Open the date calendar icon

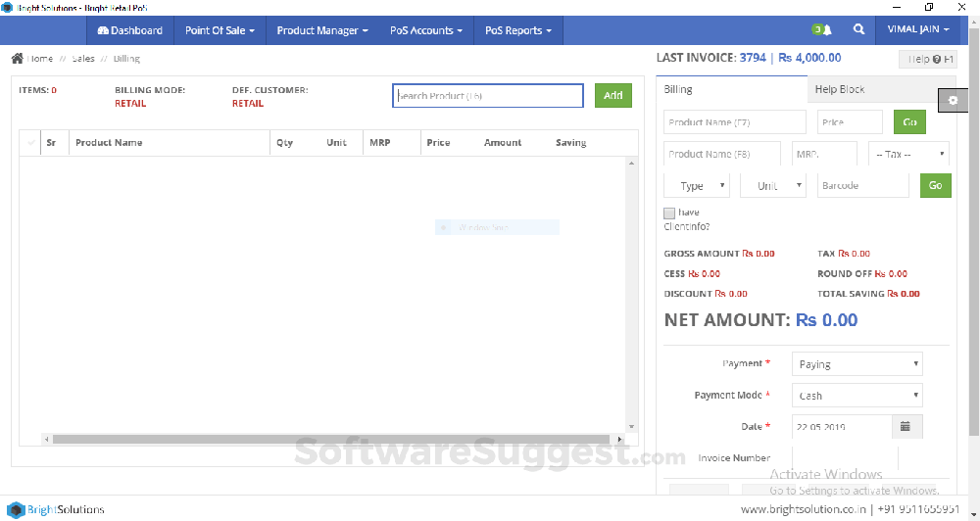(x=905, y=427)
